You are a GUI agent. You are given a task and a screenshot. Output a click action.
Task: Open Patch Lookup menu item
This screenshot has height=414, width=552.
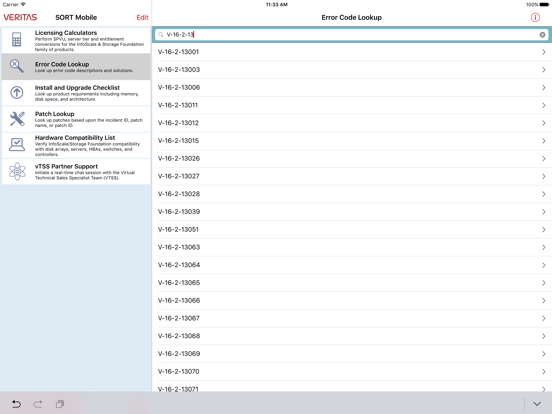(76, 119)
